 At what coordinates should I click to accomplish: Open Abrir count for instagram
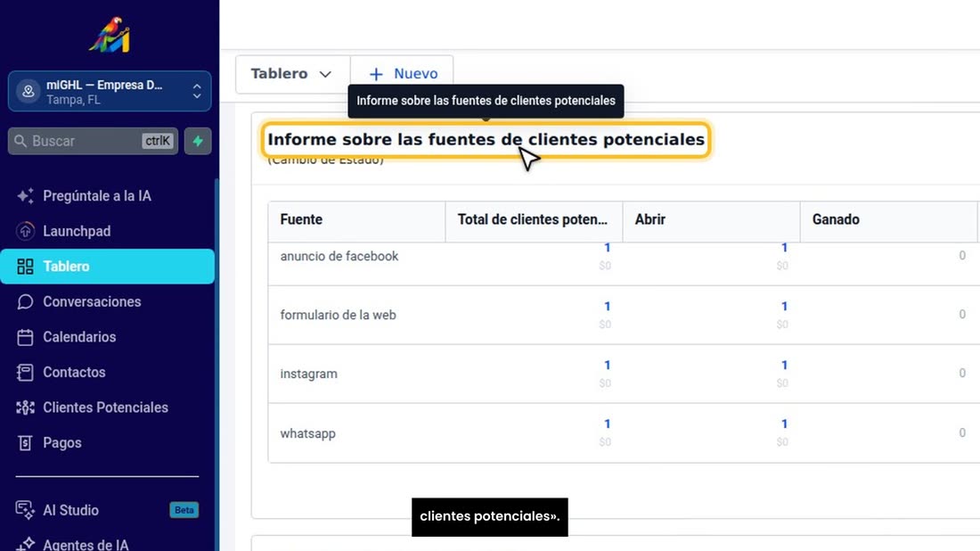pyautogui.click(x=784, y=366)
